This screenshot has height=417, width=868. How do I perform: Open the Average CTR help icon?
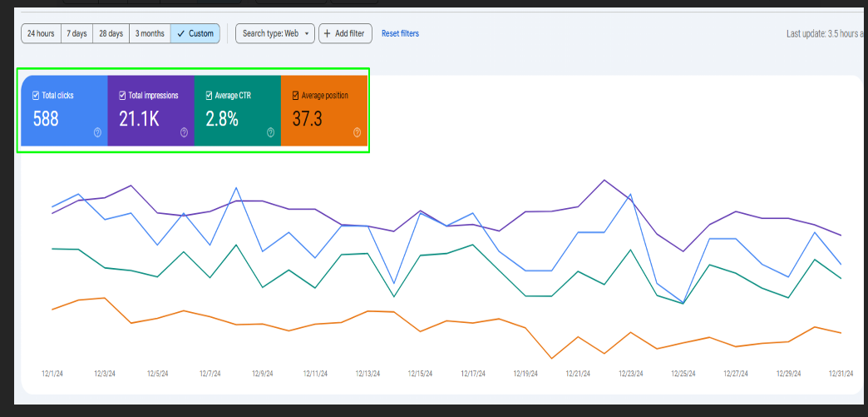pyautogui.click(x=270, y=132)
